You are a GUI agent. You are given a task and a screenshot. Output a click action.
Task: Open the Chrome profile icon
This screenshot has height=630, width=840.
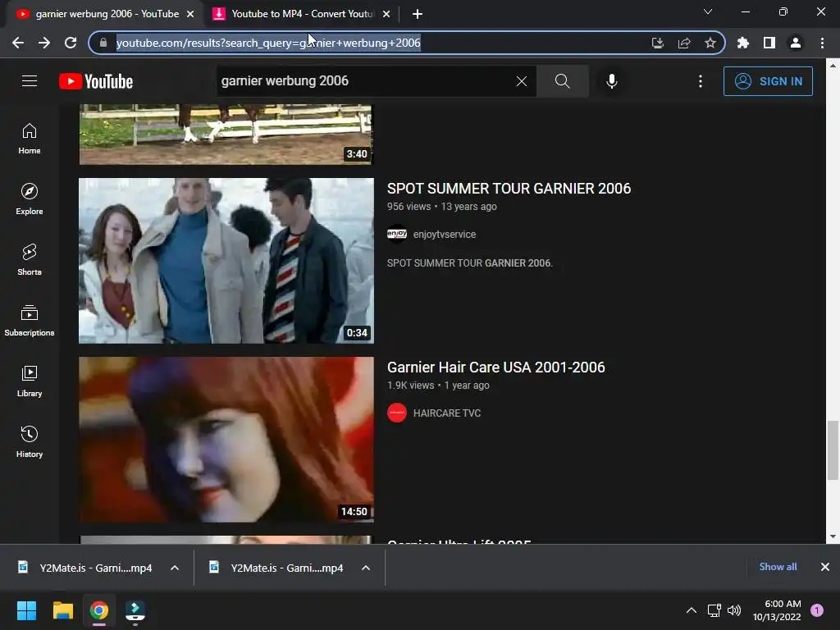click(x=795, y=43)
